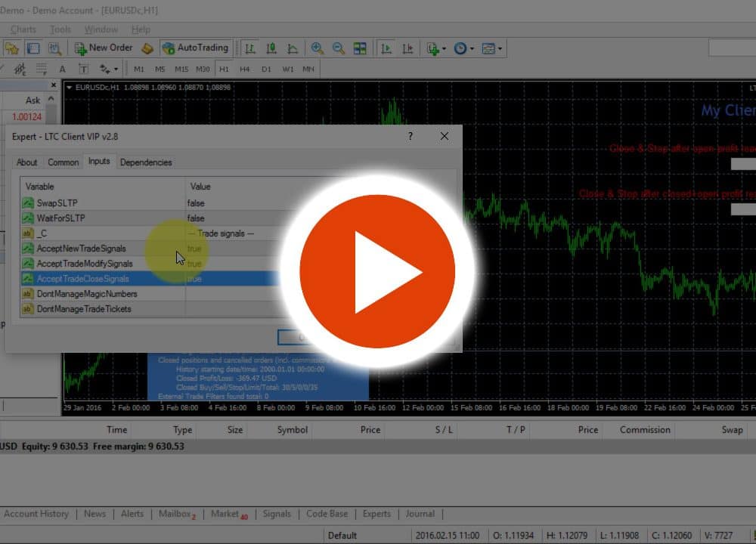
Task: Open the Account History terminal tab
Action: tap(36, 514)
